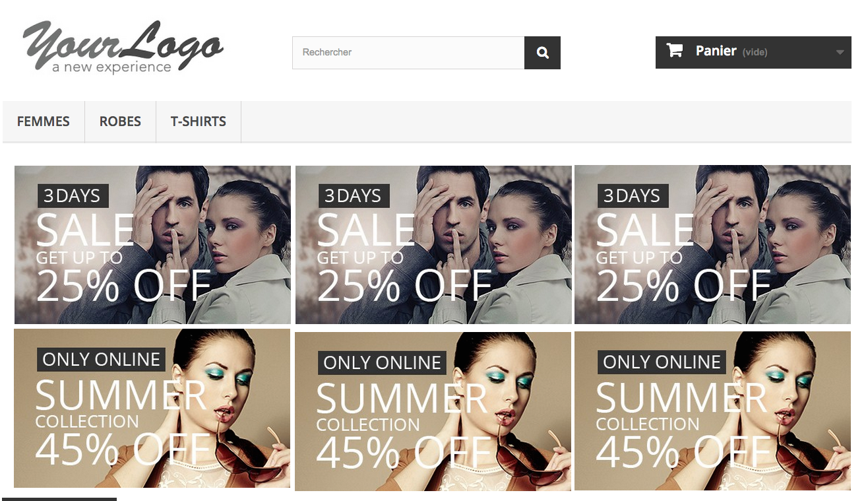868x501 pixels.
Task: Open the rightmost Summer Collection banner
Action: (712, 411)
